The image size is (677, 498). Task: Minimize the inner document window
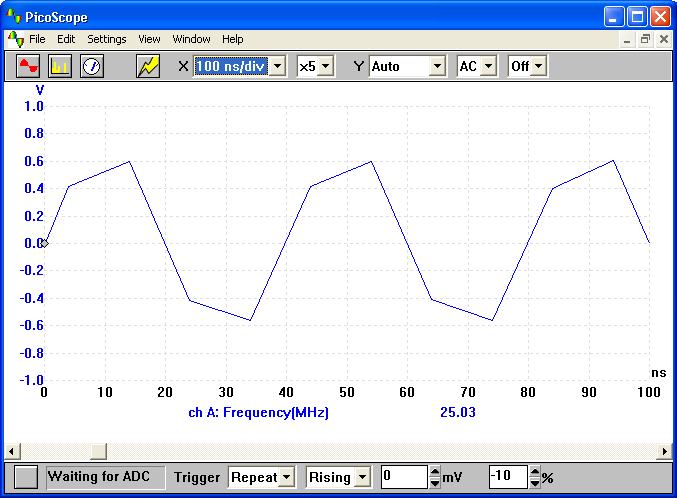[627, 40]
